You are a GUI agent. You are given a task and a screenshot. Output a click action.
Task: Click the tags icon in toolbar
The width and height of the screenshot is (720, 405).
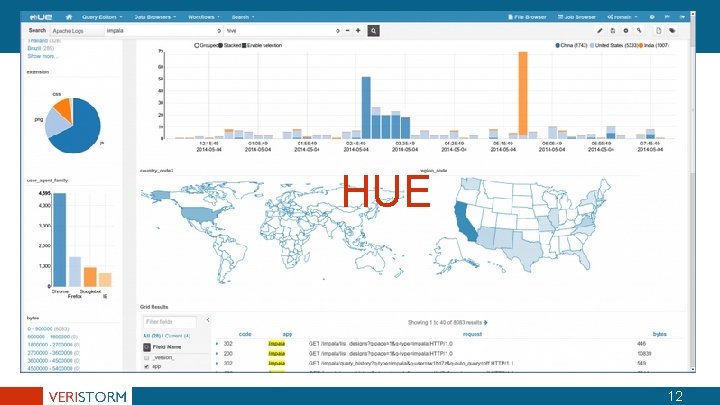672,31
